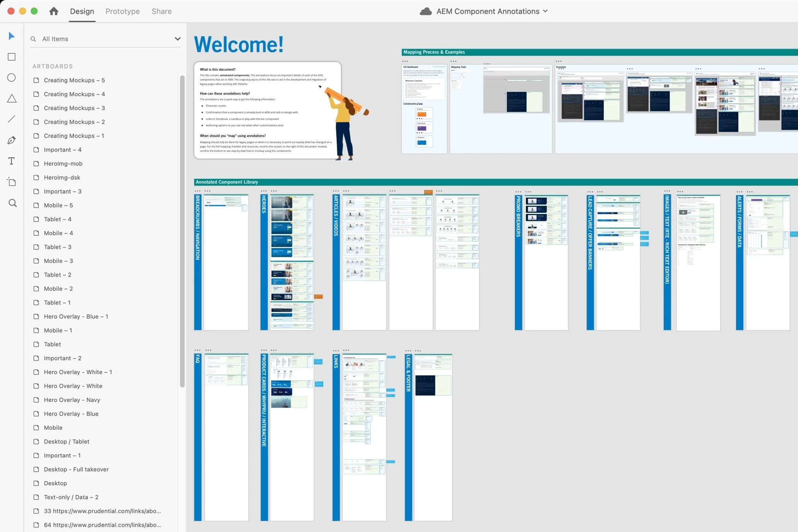The image size is (798, 532).
Task: Switch to the Prototype tab
Action: (x=122, y=11)
